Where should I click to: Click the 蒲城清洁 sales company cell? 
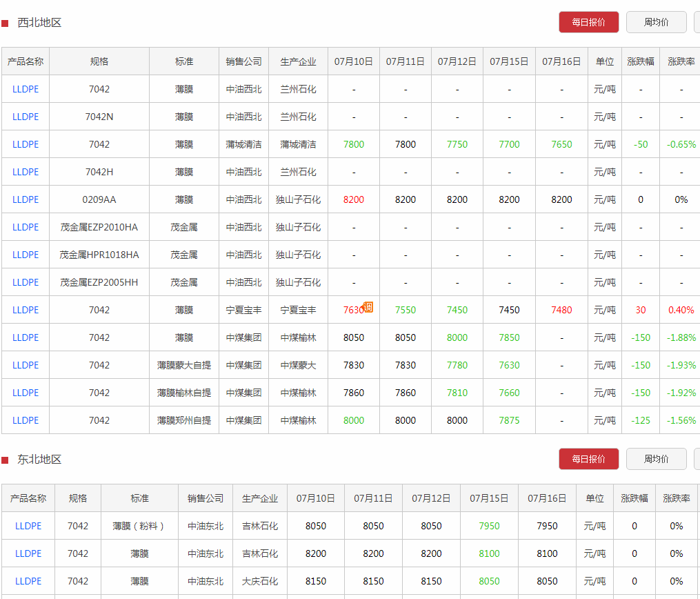[x=243, y=145]
